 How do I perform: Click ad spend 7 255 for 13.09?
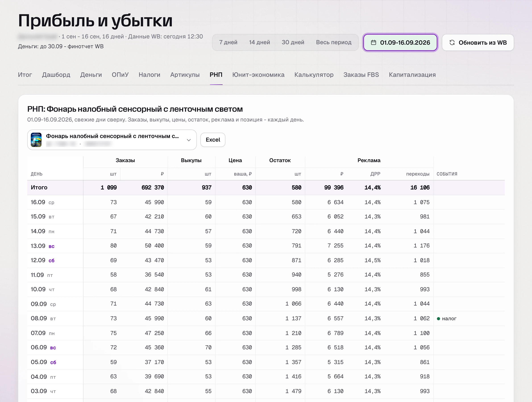[x=335, y=246]
